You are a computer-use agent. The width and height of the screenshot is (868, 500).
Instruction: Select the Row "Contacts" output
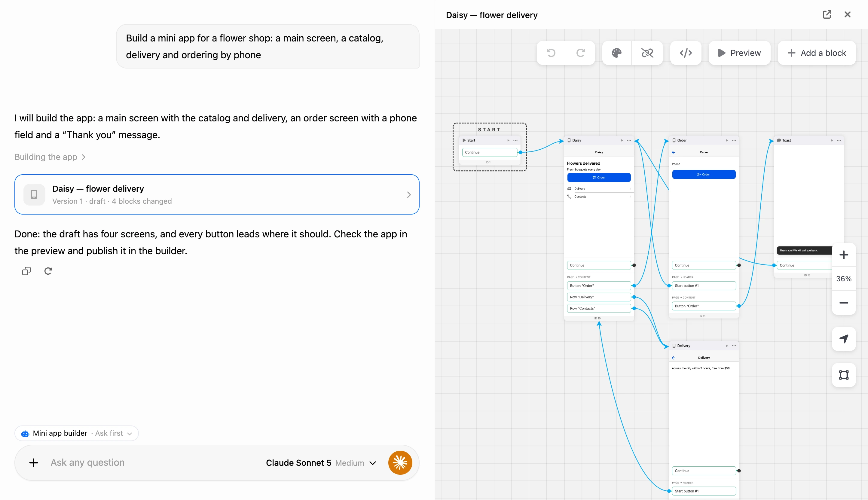pyautogui.click(x=599, y=308)
